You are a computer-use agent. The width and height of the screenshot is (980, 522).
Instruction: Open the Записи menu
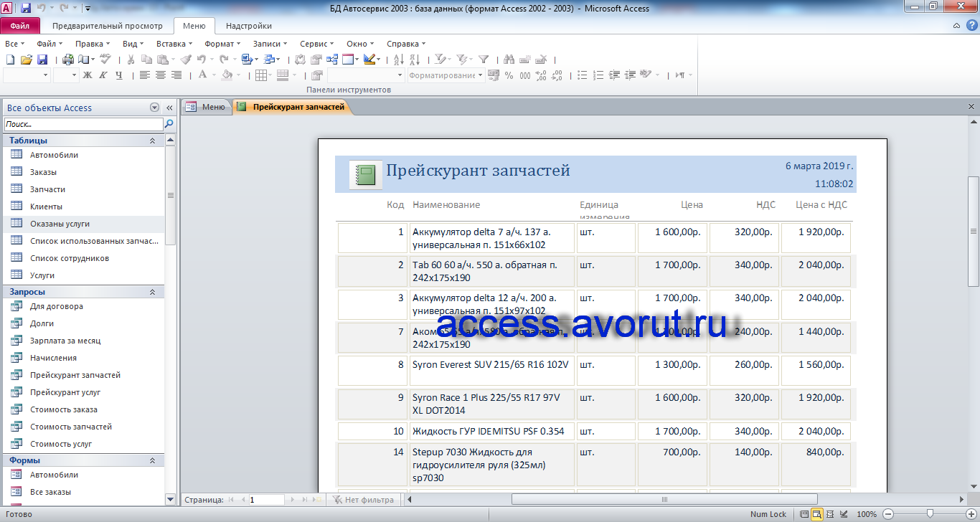269,44
